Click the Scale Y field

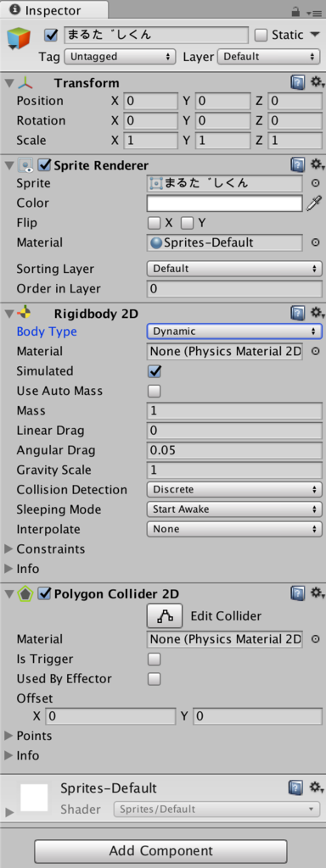point(222,141)
